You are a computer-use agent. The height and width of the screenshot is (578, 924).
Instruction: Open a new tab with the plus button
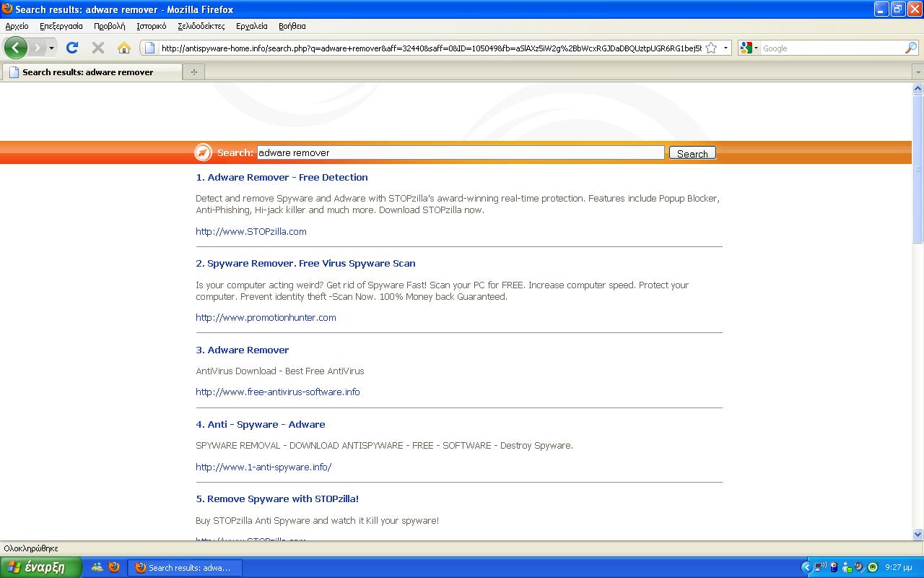pos(193,72)
